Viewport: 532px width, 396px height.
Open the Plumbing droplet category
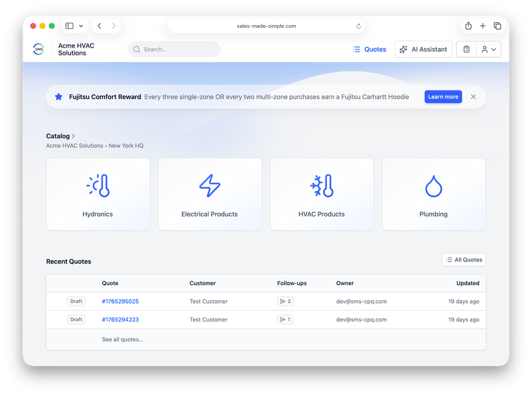coord(434,194)
